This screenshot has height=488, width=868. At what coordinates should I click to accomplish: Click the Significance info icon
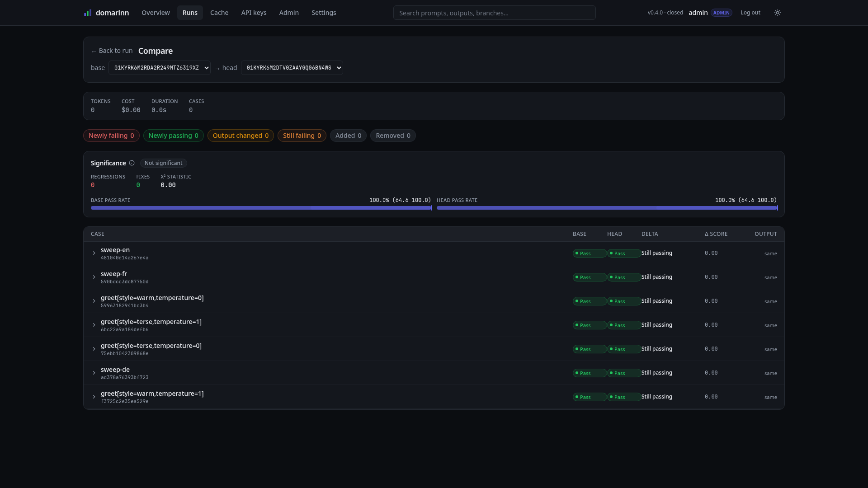(x=132, y=163)
